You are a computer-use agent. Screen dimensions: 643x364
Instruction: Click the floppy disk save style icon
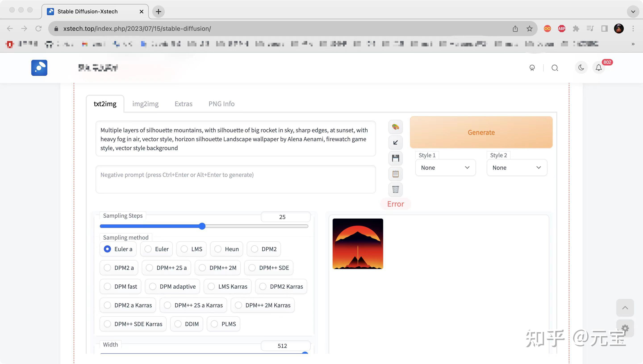coord(395,158)
